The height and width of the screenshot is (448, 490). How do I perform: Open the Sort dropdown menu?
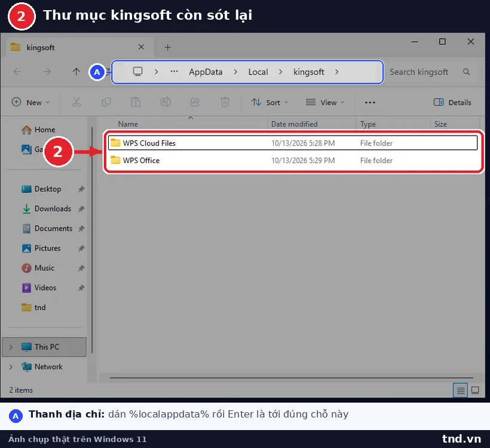270,102
